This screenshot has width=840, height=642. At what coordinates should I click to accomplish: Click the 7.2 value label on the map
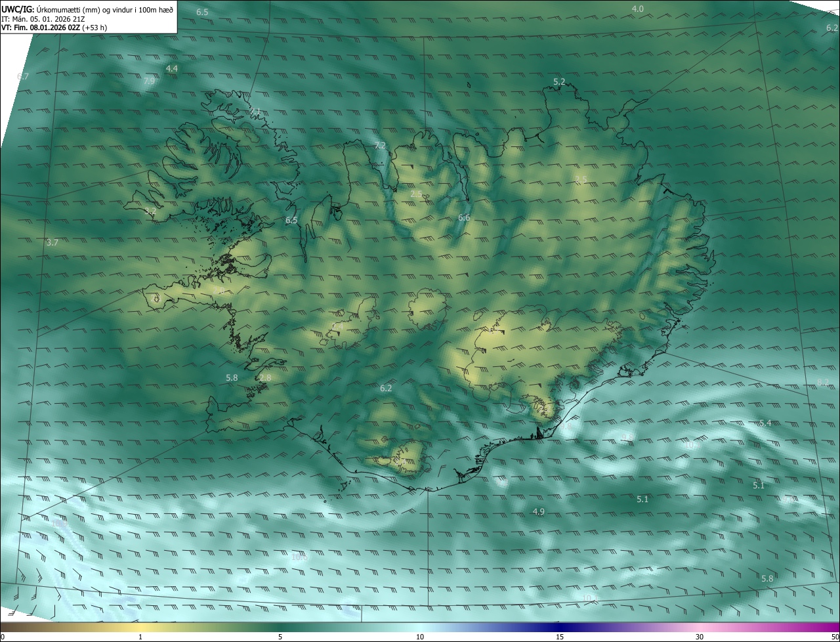[380, 145]
